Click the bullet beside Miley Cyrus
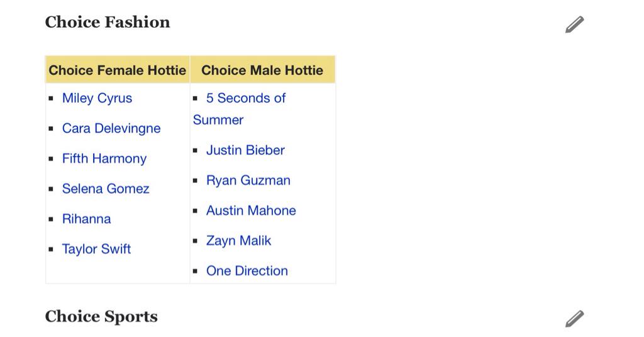The width and height of the screenshot is (644, 337). pos(51,99)
